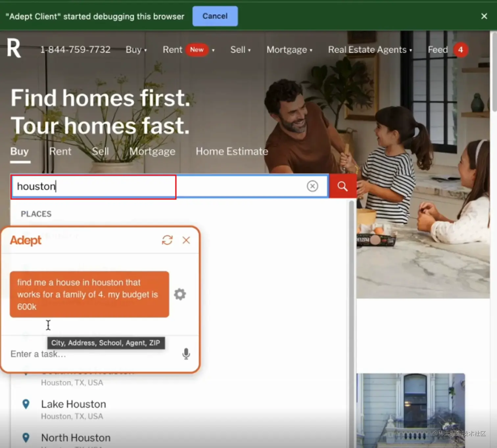Switch to the Rent search tab
This screenshot has height=448, width=497.
60,151
